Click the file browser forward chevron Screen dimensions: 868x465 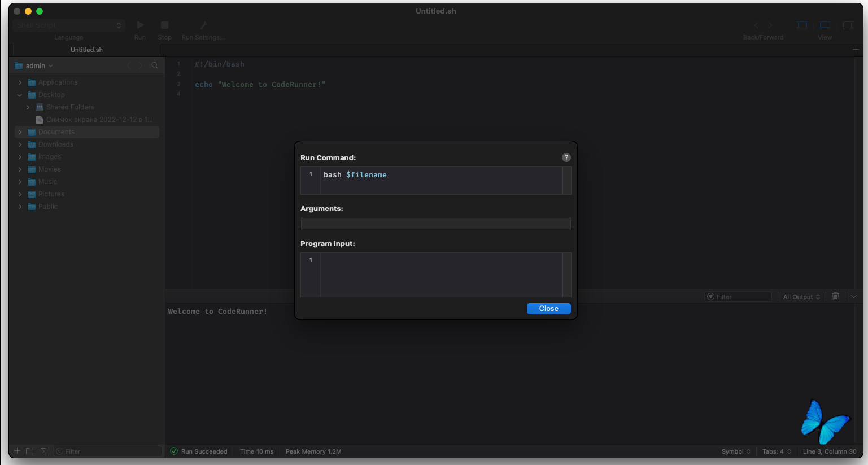click(141, 65)
